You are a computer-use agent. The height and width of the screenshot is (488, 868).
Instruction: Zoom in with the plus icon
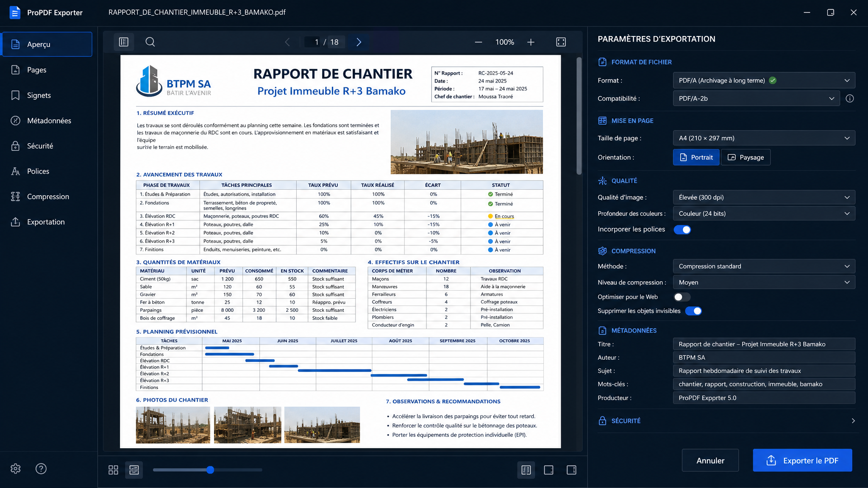click(531, 42)
